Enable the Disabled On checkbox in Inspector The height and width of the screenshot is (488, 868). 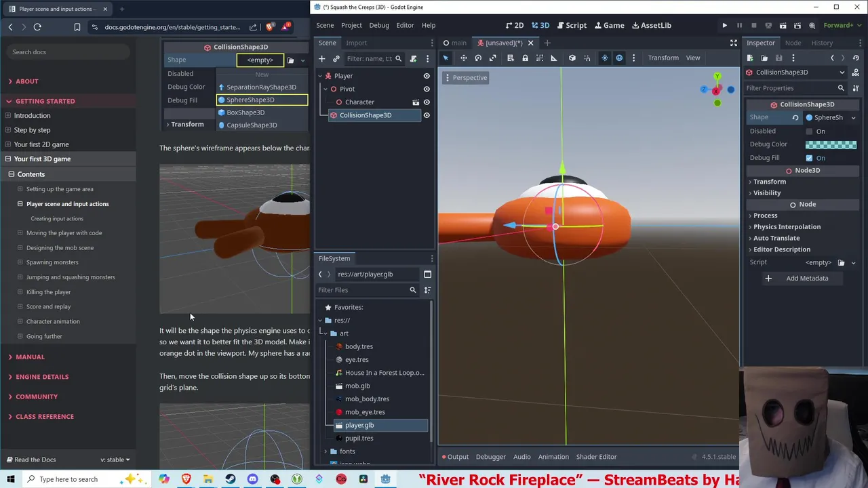pyautogui.click(x=809, y=131)
